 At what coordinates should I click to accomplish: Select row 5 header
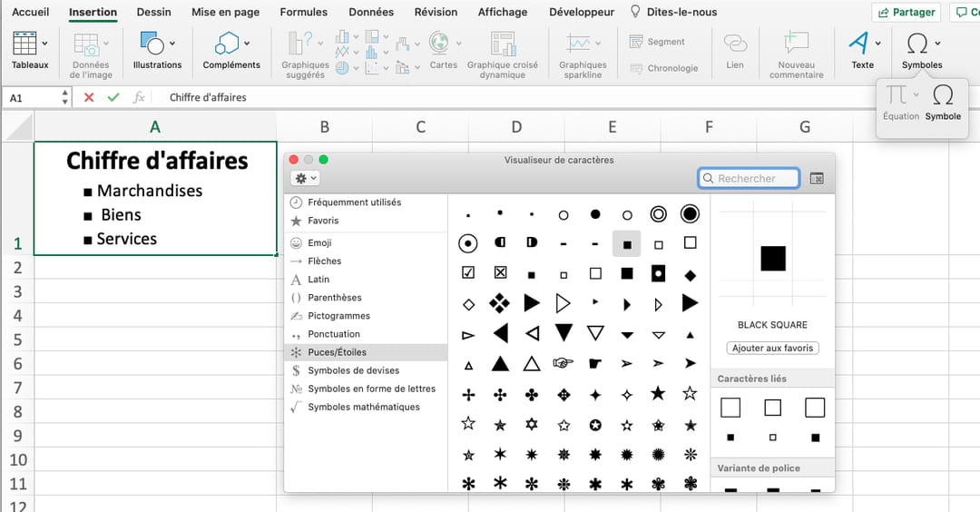pos(17,340)
